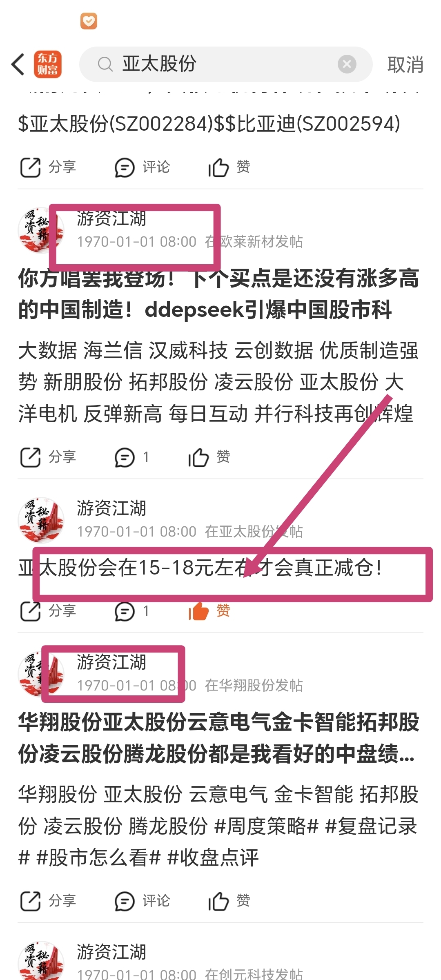Click the 亚太股份 search input field
Viewport: 441px width, 980px height.
click(x=226, y=64)
